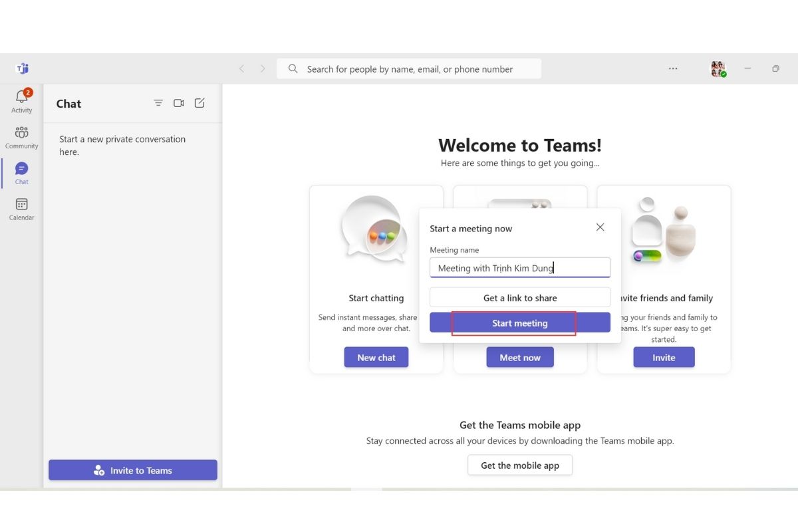The image size is (798, 532).
Task: Restore the Teams window size
Action: [x=775, y=68]
